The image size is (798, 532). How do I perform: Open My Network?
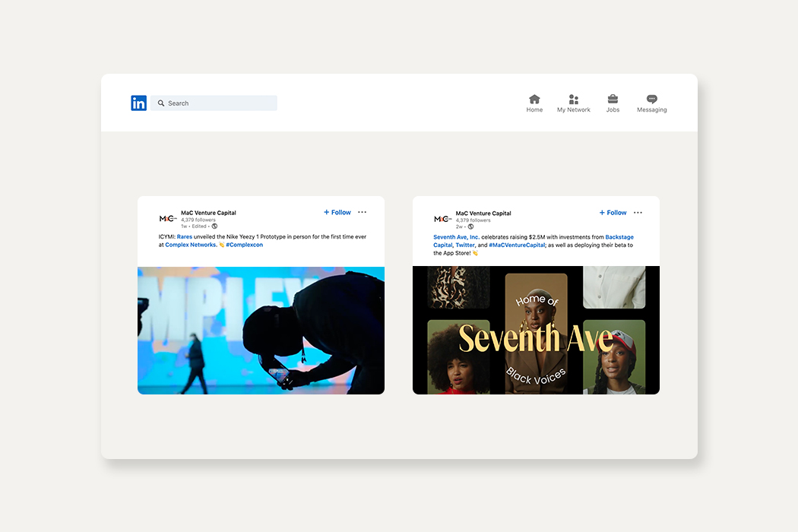click(x=574, y=103)
